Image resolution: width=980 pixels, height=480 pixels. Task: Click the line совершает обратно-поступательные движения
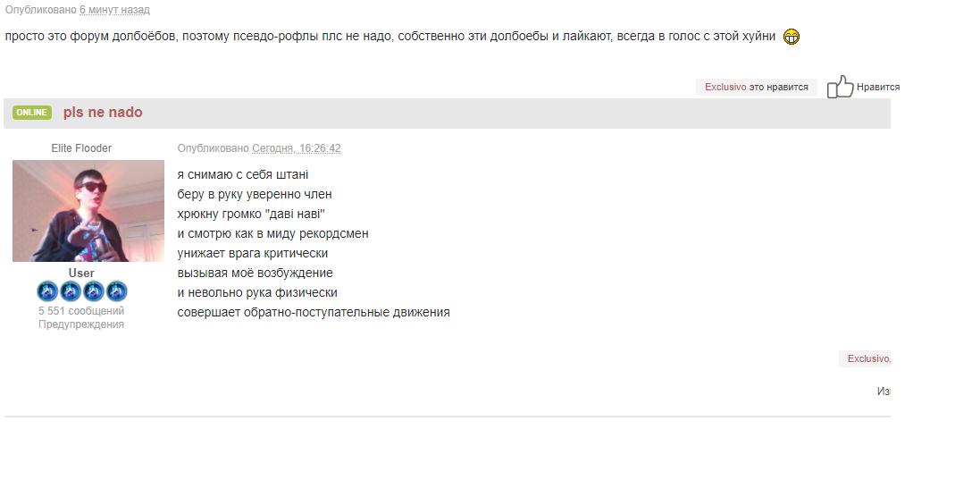point(314,313)
